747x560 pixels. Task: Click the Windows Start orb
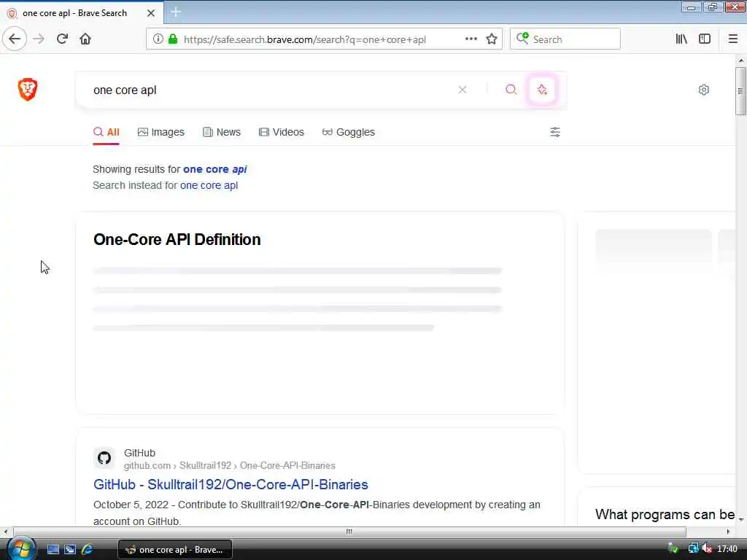coord(20,550)
